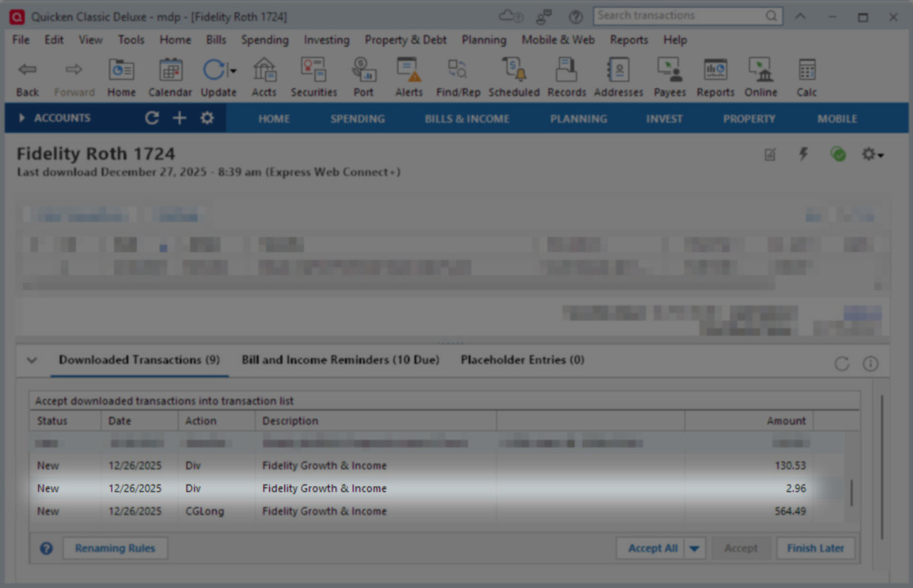
Task: Open the Property & Debt menu
Action: pyautogui.click(x=405, y=40)
